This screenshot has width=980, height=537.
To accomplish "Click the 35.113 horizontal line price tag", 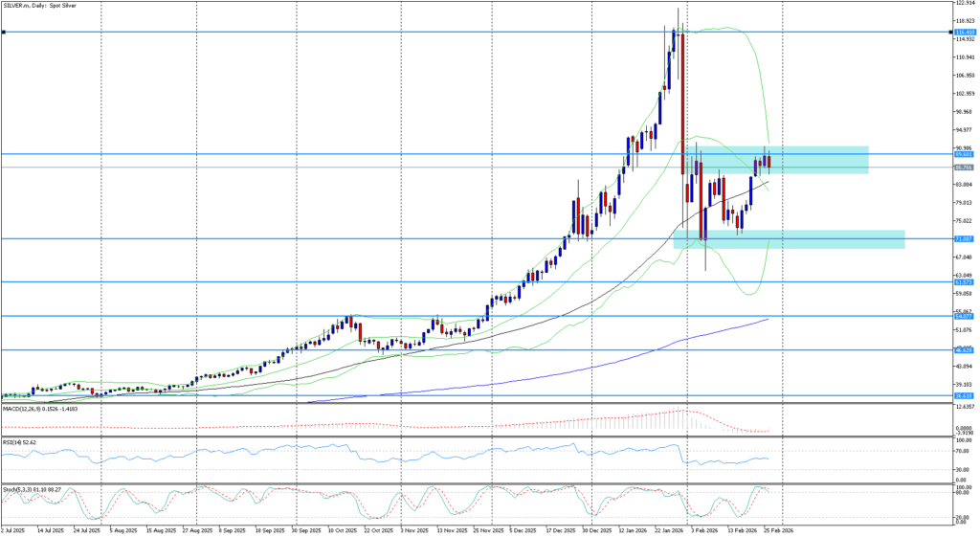I will [x=964, y=395].
